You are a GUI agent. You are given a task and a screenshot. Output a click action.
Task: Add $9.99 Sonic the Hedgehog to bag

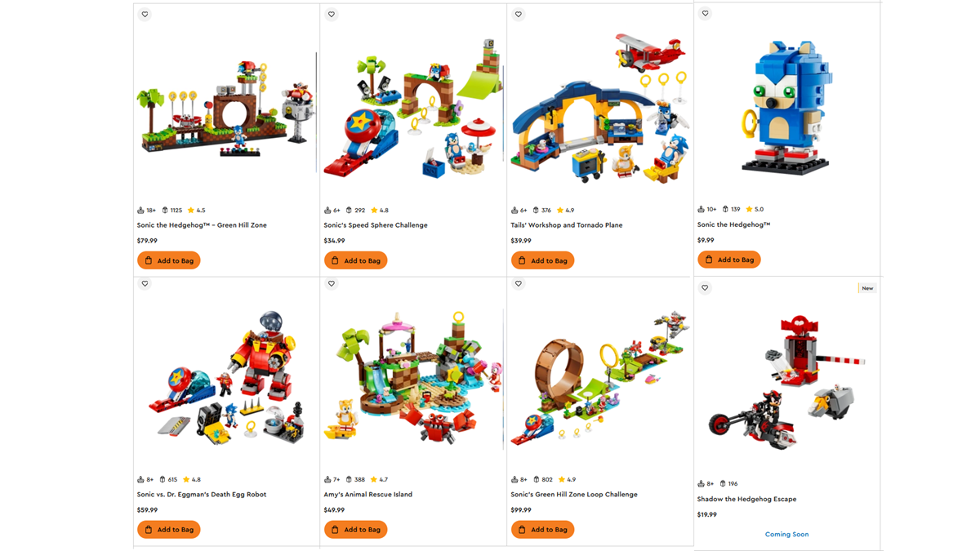pyautogui.click(x=729, y=260)
